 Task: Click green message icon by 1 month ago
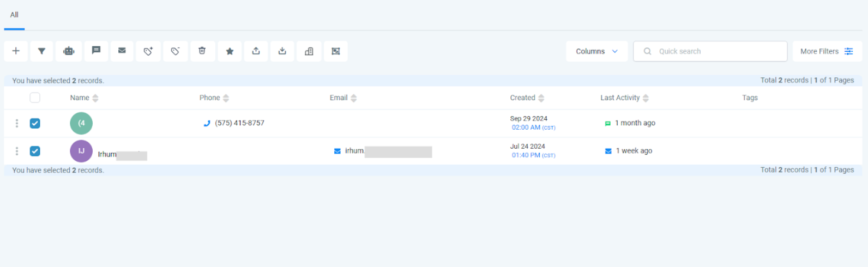coord(608,123)
